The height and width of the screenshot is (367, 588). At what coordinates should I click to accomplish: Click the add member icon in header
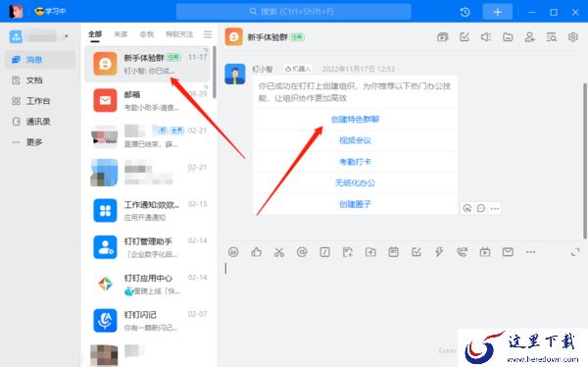(x=529, y=37)
